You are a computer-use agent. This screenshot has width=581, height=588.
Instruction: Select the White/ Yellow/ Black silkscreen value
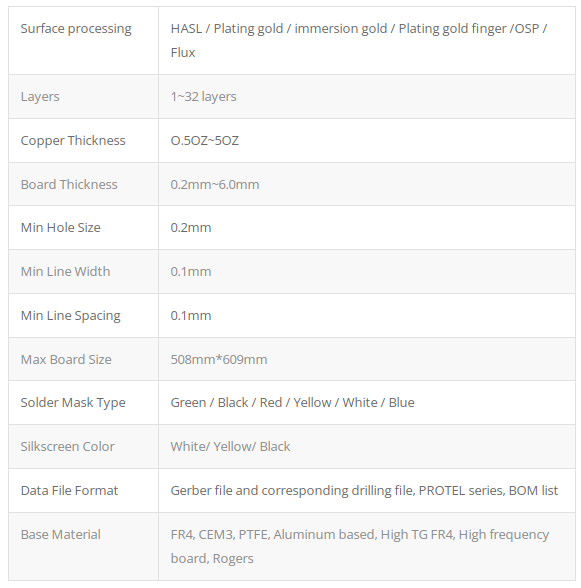pos(230,447)
